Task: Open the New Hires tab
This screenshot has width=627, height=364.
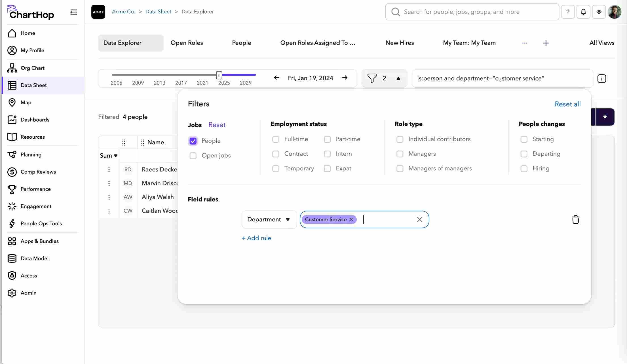Action: (x=399, y=43)
